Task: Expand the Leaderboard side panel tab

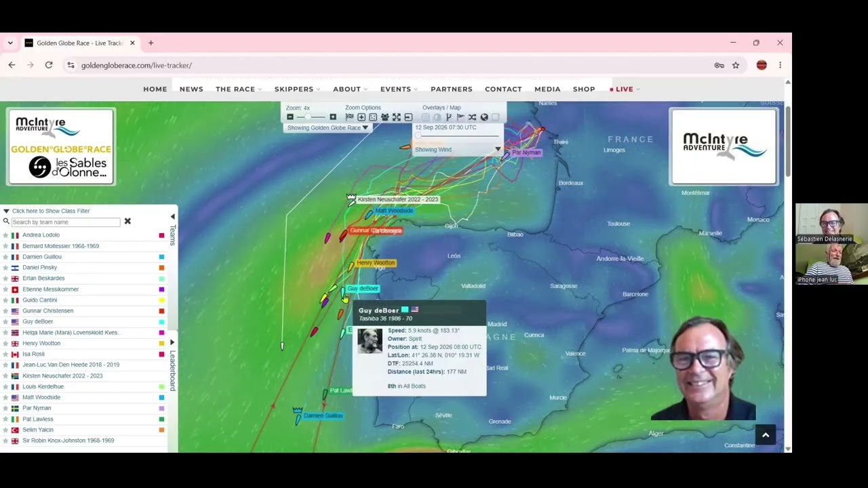Action: click(172, 365)
